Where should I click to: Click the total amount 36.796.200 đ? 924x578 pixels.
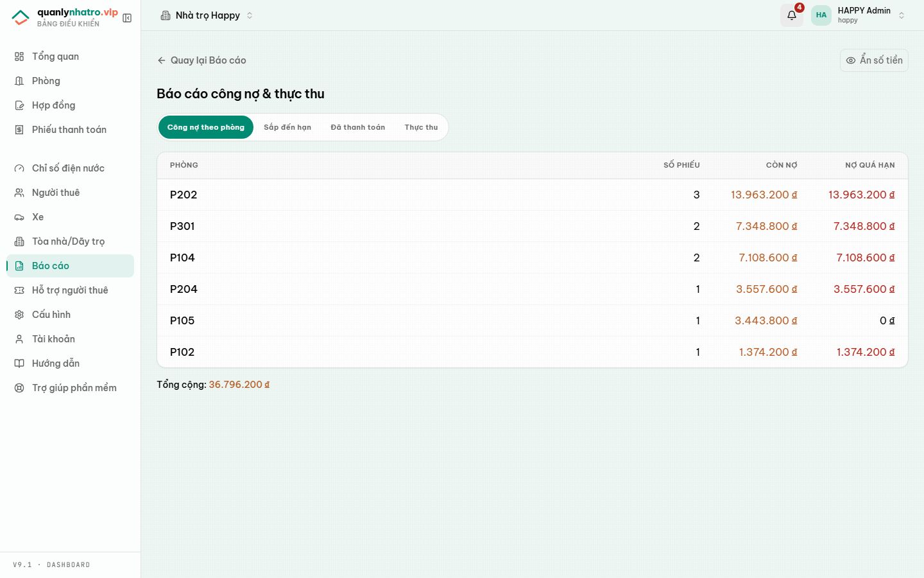coord(239,385)
